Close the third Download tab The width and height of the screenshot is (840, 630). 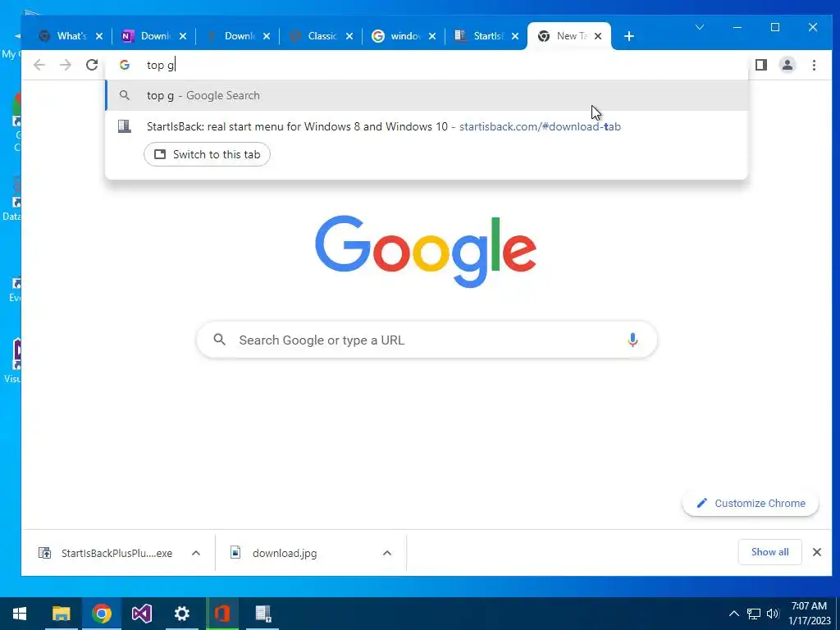[x=267, y=36]
